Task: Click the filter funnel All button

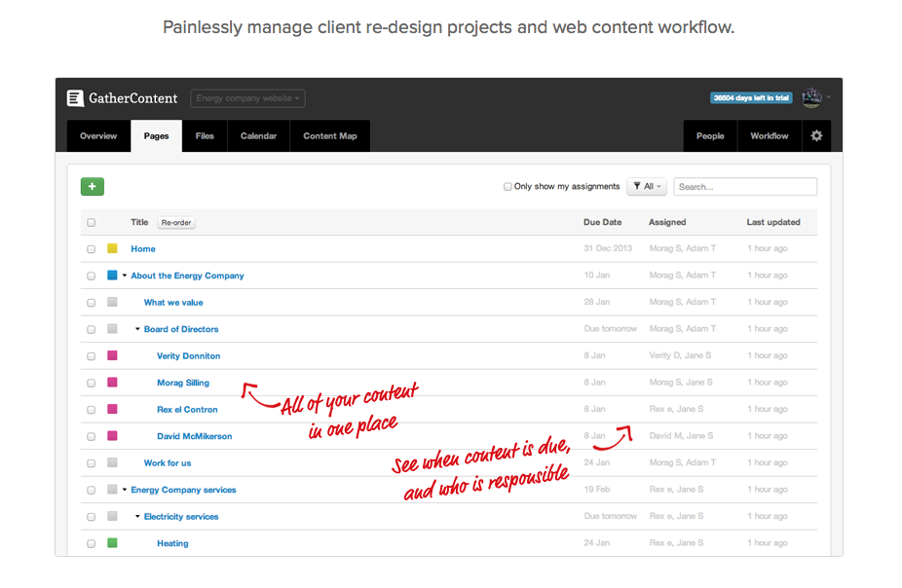Action: (646, 187)
